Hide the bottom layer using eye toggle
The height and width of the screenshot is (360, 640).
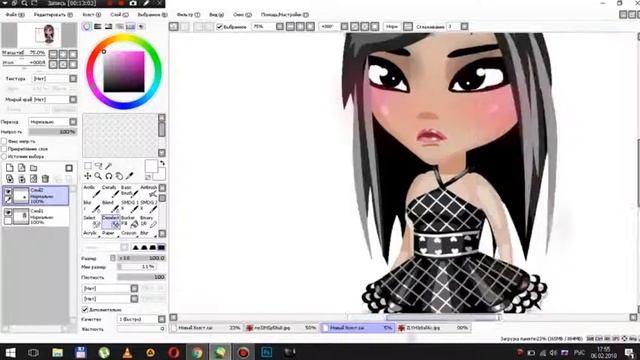pyautogui.click(x=8, y=212)
